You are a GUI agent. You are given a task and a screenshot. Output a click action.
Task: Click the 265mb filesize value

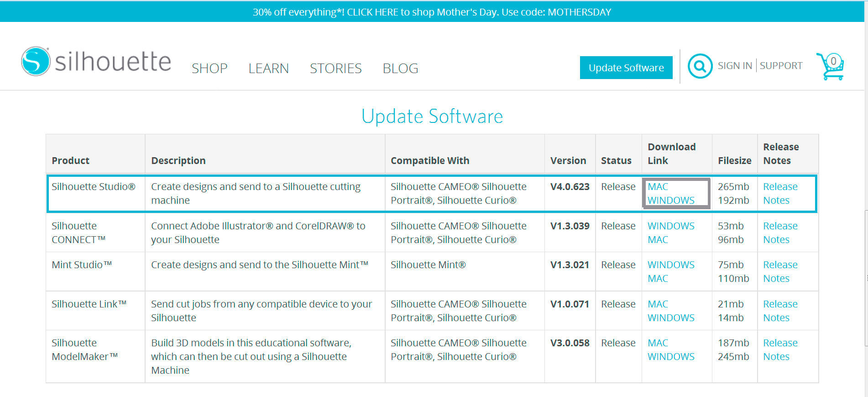point(733,187)
